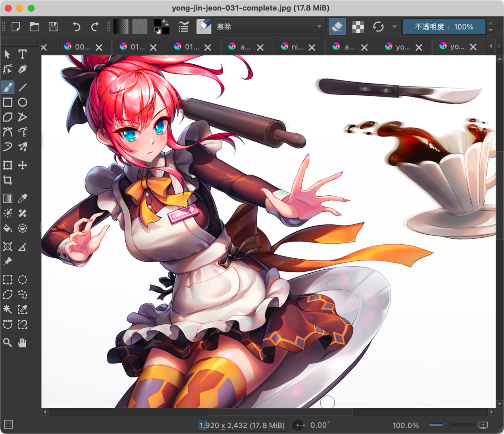Select the Rectangular Selection tool

click(7, 280)
